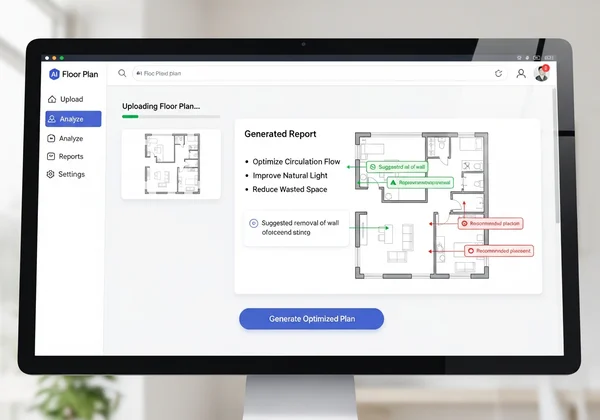
Task: Open the unhighlighted Analyze item below the blue one
Action: click(x=65, y=138)
